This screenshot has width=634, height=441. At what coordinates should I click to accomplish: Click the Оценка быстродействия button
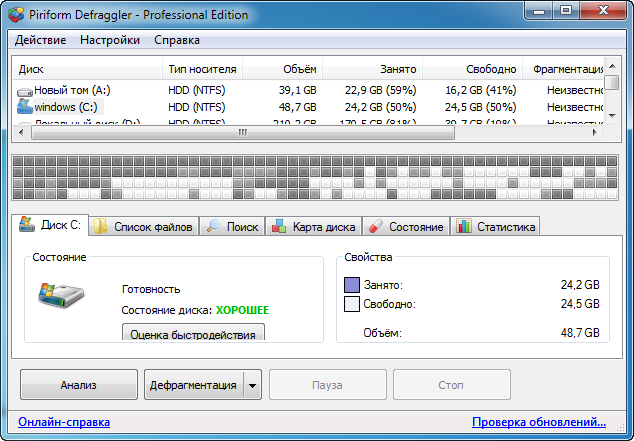click(193, 332)
